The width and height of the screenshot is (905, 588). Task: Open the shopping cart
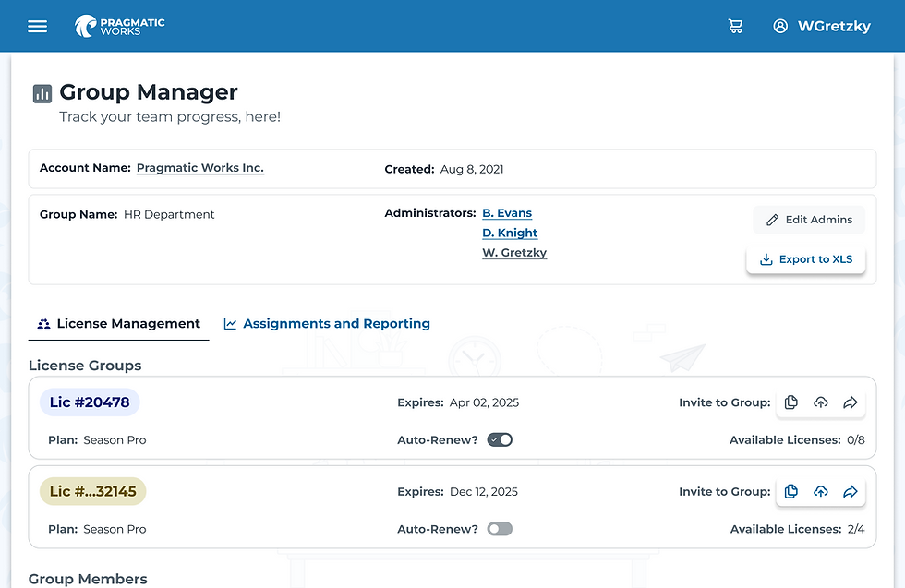tap(736, 26)
